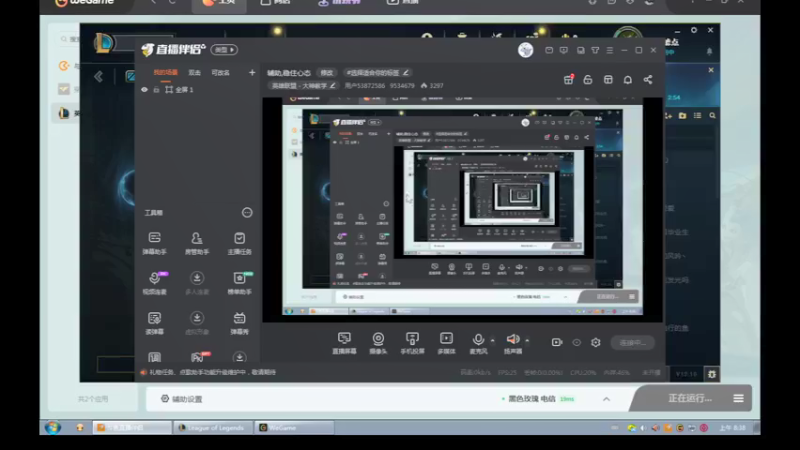
Task: Open the hamburger menu in 直播伴侣 title bar
Action: click(x=610, y=50)
